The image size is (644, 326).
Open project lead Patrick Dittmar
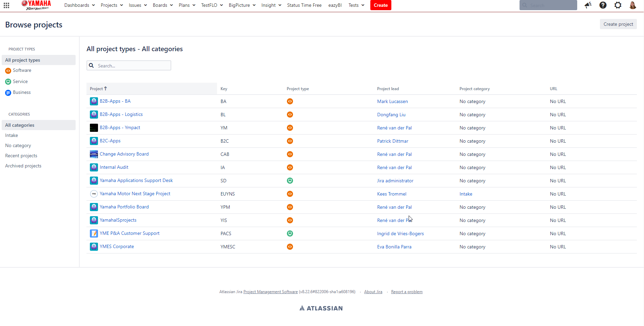tap(392, 141)
